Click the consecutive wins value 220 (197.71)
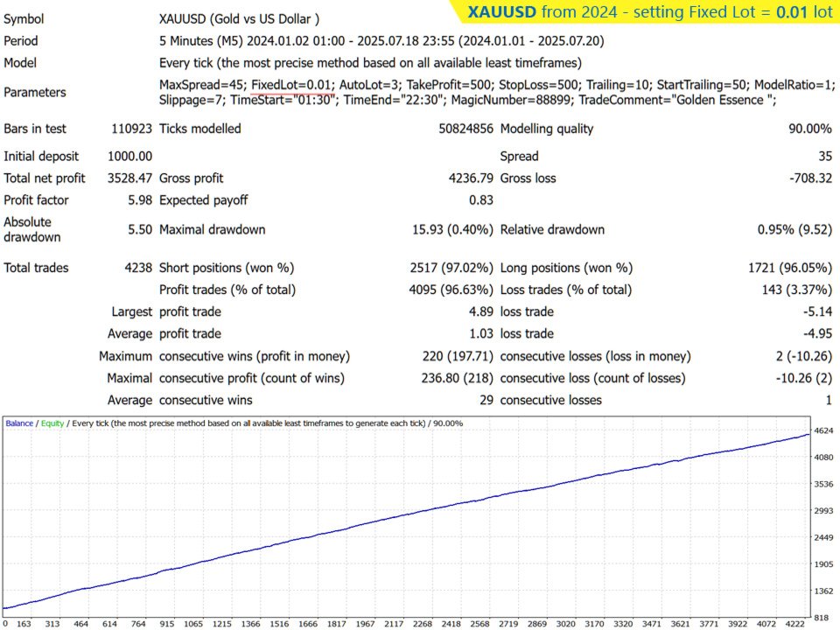The height and width of the screenshot is (630, 840). (x=458, y=356)
